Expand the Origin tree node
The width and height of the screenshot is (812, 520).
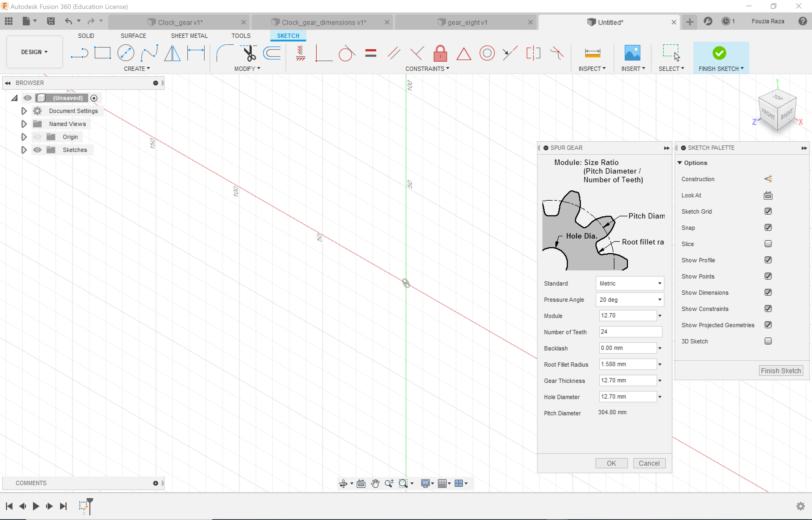pyautogui.click(x=24, y=137)
